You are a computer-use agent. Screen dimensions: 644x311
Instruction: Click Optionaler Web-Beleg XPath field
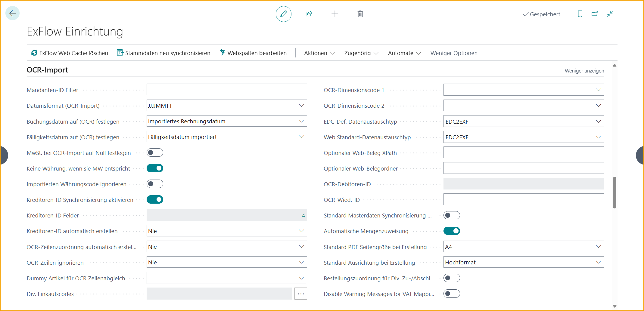524,152
